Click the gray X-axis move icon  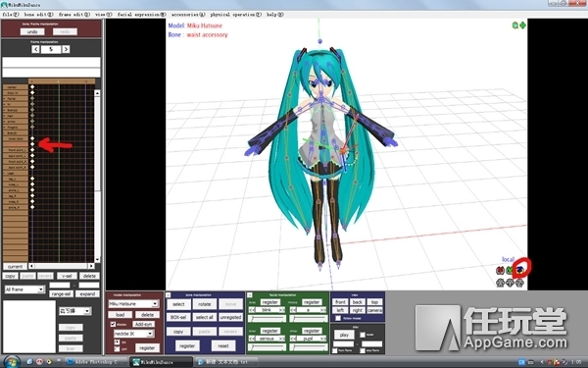[x=500, y=283]
